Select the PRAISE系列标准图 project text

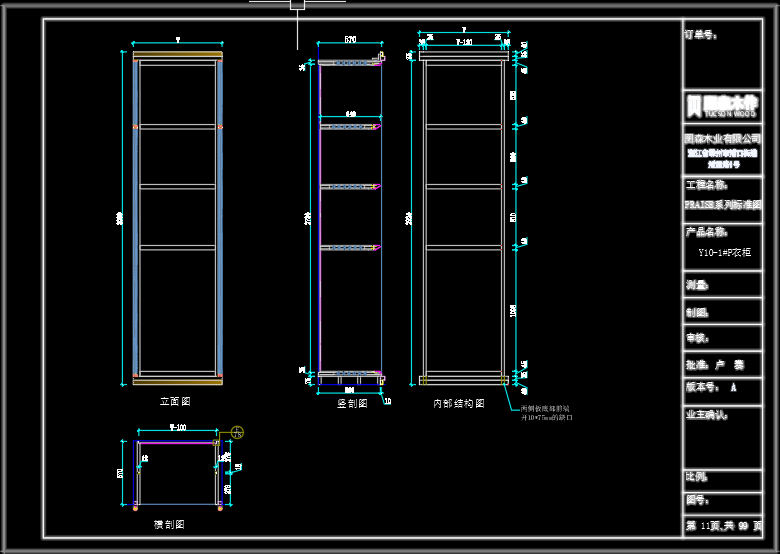[722, 205]
